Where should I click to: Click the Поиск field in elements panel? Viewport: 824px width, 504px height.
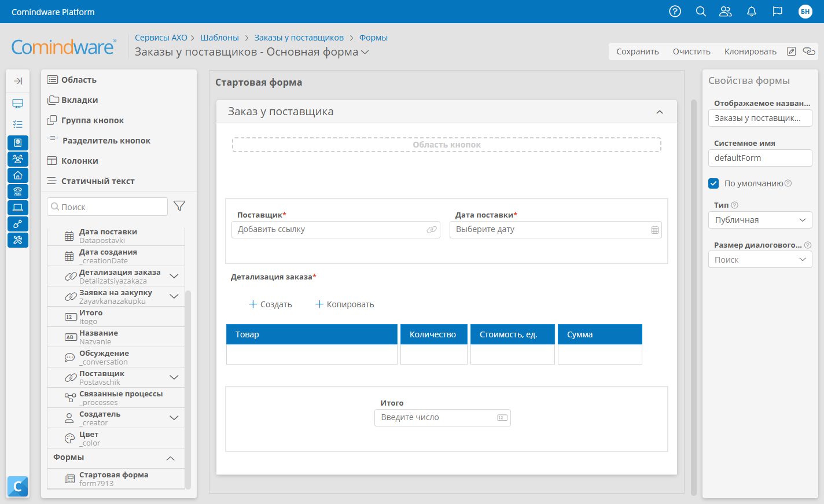coord(107,207)
